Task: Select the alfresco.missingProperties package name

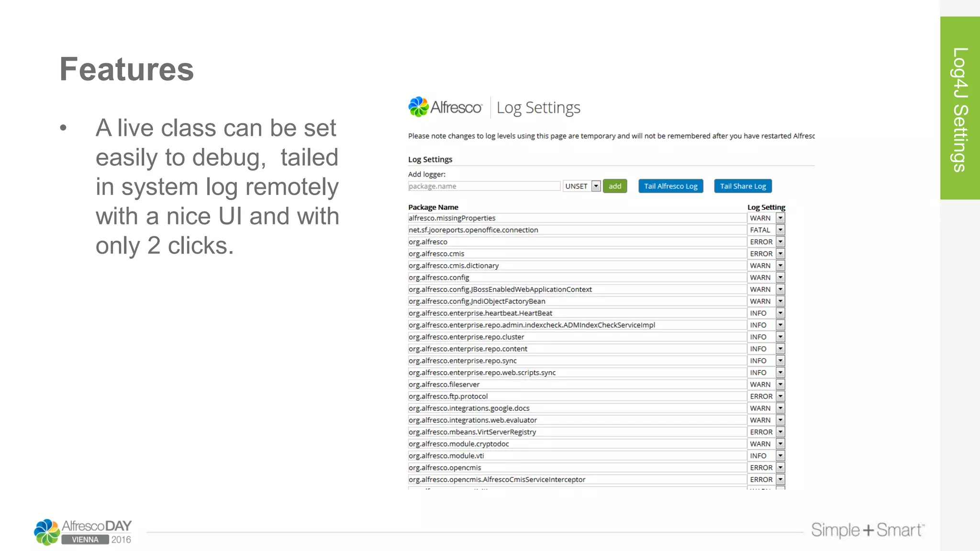Action: [x=577, y=218]
